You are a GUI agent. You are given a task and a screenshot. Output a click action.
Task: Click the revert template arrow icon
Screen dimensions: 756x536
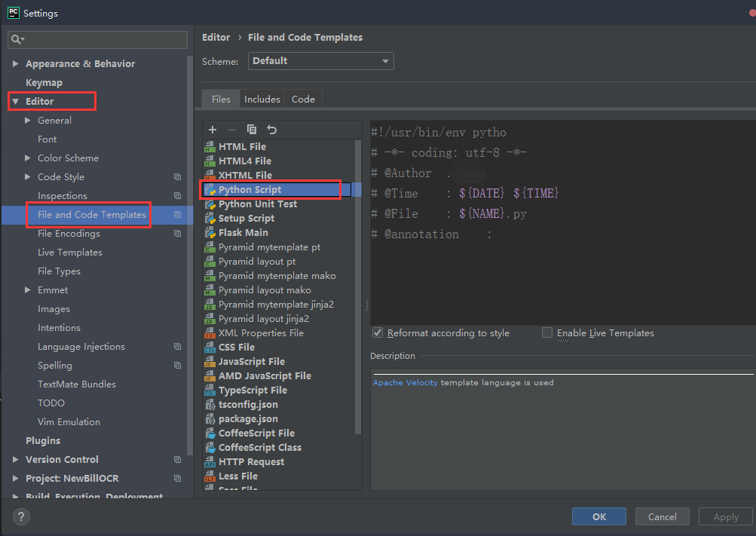[270, 130]
